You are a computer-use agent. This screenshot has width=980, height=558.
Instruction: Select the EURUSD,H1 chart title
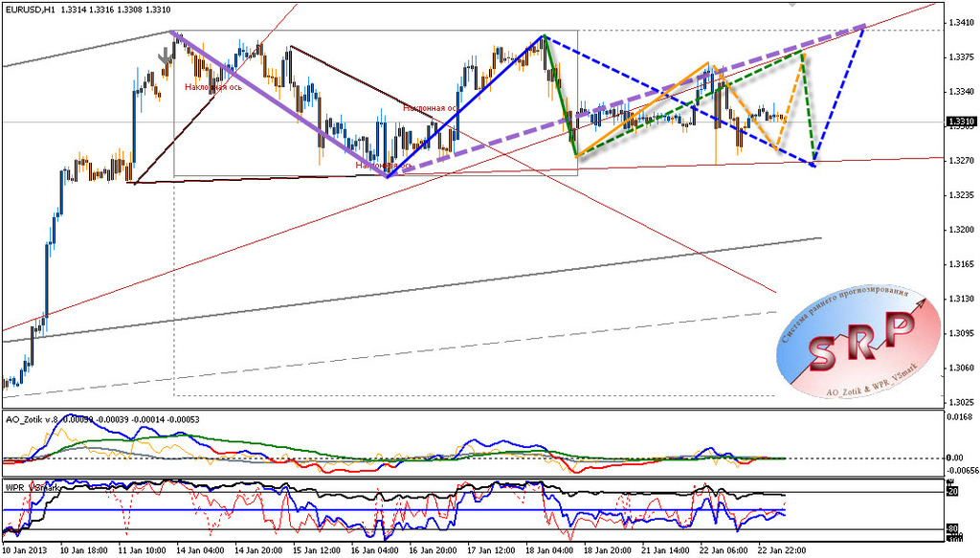(27, 10)
